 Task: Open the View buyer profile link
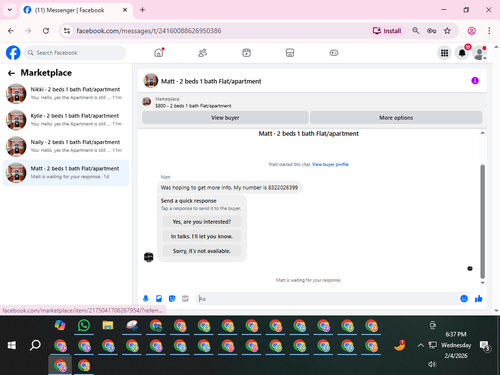click(x=330, y=164)
